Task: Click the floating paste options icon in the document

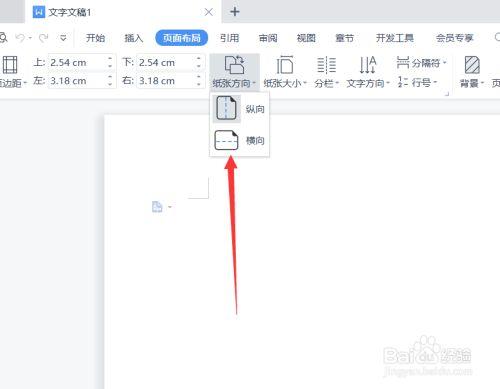Action: [157, 207]
